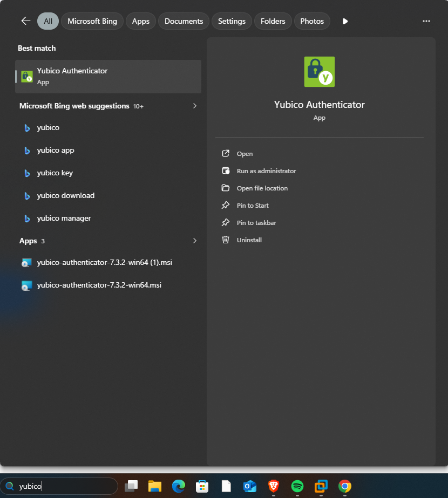448x498 pixels.
Task: Open Yubico Authenticator from Best match
Action: [x=108, y=76]
